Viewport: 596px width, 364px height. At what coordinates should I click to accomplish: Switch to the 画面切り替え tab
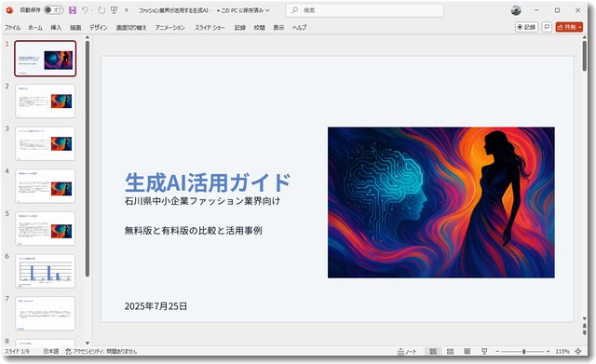pos(131,27)
